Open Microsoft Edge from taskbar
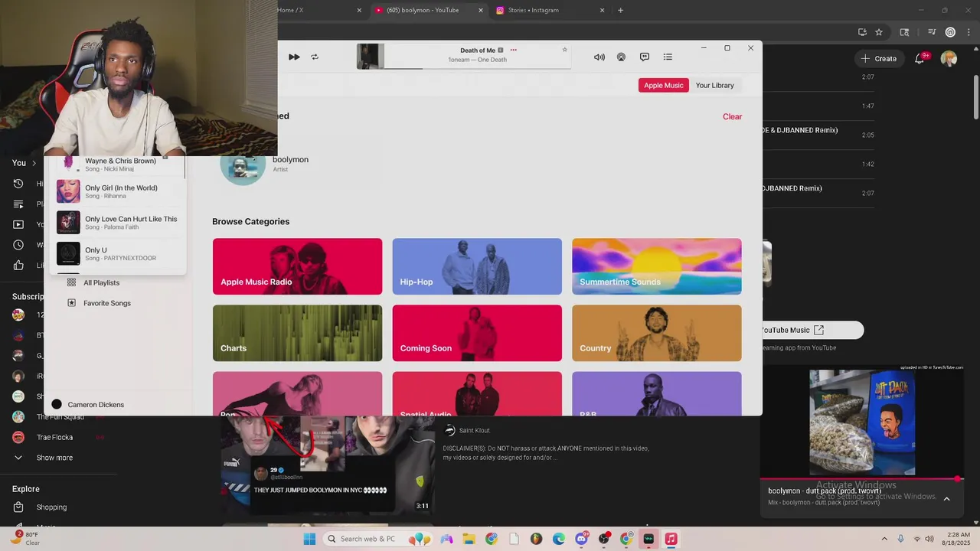Viewport: 980px width, 551px height. tap(558, 539)
